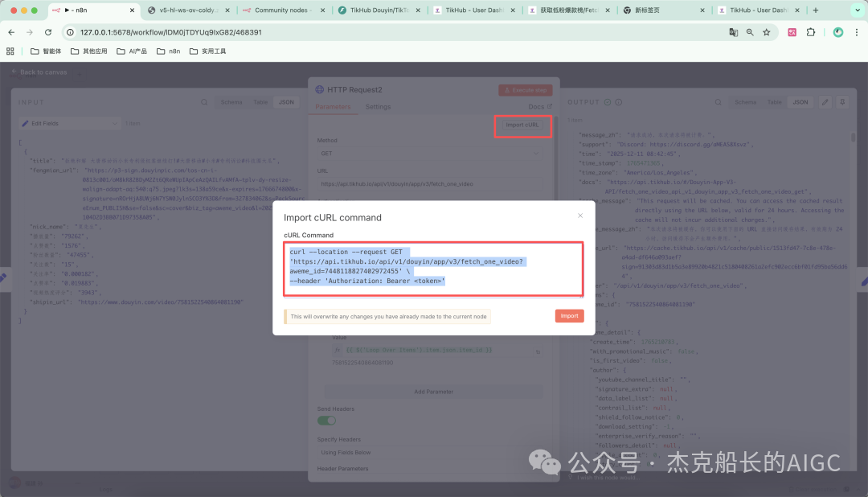Image resolution: width=868 pixels, height=497 pixels.
Task: Close the Import cURL command dialog
Action: pyautogui.click(x=580, y=216)
